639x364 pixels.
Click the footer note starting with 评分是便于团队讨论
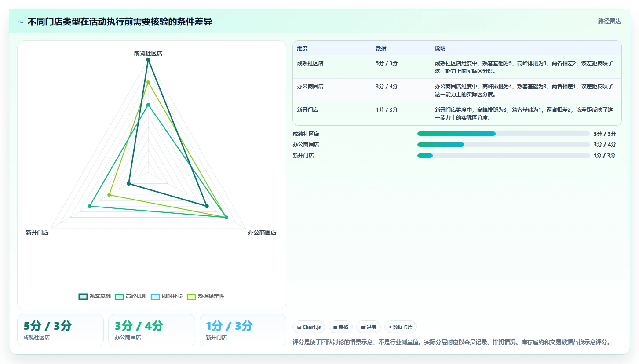pos(452,342)
